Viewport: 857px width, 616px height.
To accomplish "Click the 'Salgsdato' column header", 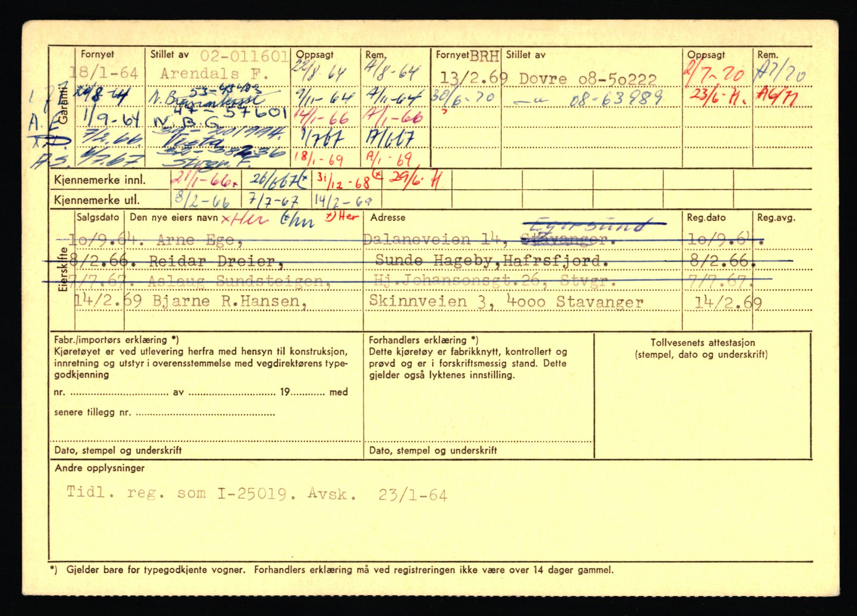I will pyautogui.click(x=98, y=218).
